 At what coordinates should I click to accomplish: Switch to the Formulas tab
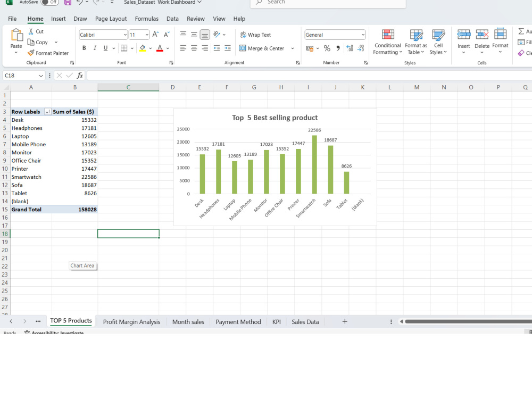[147, 19]
